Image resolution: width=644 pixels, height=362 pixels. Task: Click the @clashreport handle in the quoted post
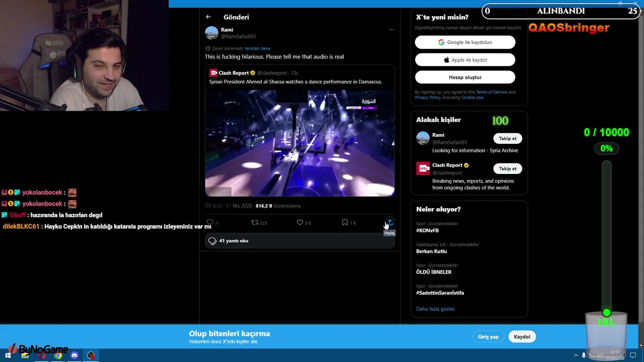coord(272,73)
